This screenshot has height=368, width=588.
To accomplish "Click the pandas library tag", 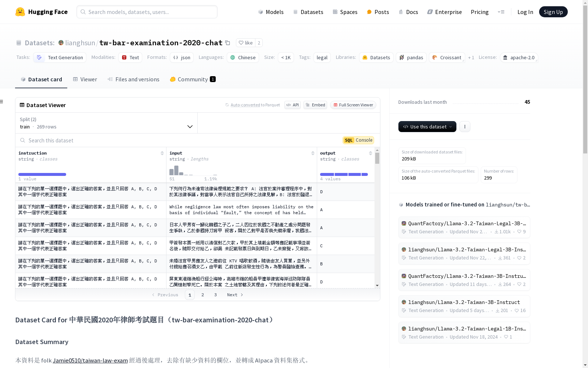I will (411, 57).
